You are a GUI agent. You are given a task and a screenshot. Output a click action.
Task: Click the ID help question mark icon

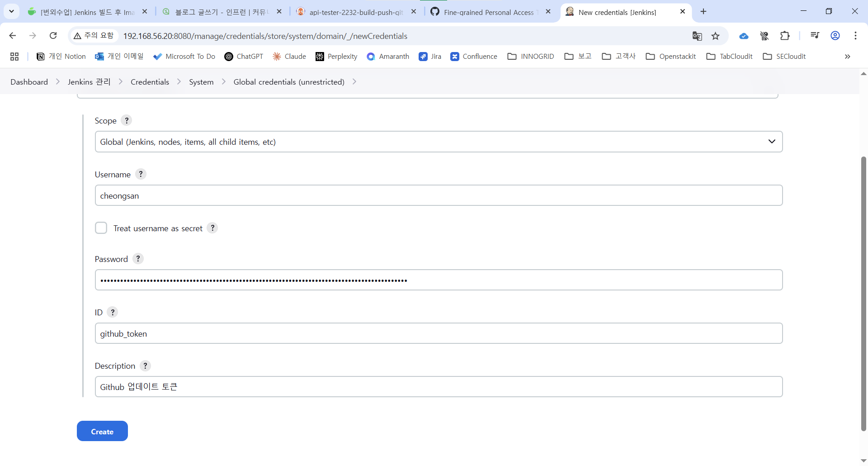(x=113, y=312)
